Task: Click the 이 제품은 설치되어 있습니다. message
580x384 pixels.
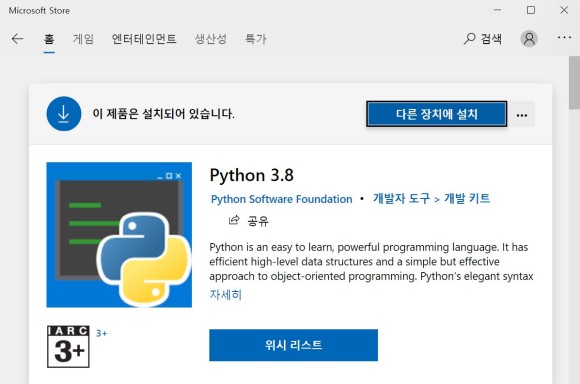Action: click(163, 114)
